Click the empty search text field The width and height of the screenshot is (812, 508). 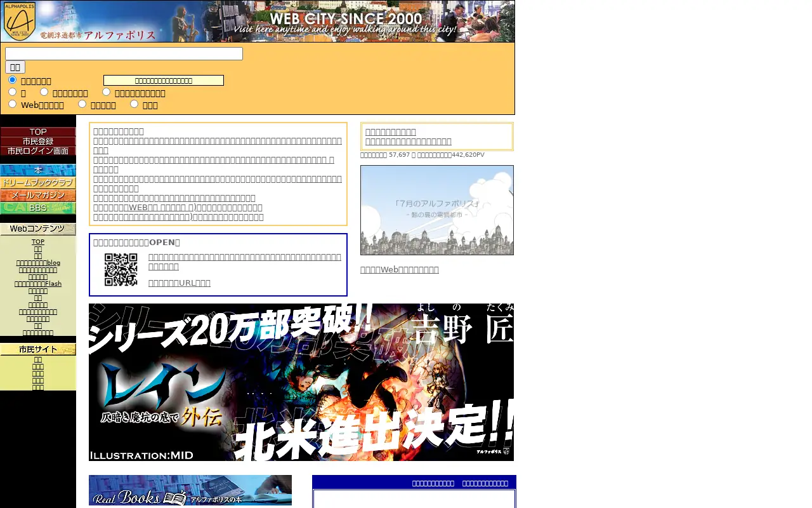click(x=124, y=54)
